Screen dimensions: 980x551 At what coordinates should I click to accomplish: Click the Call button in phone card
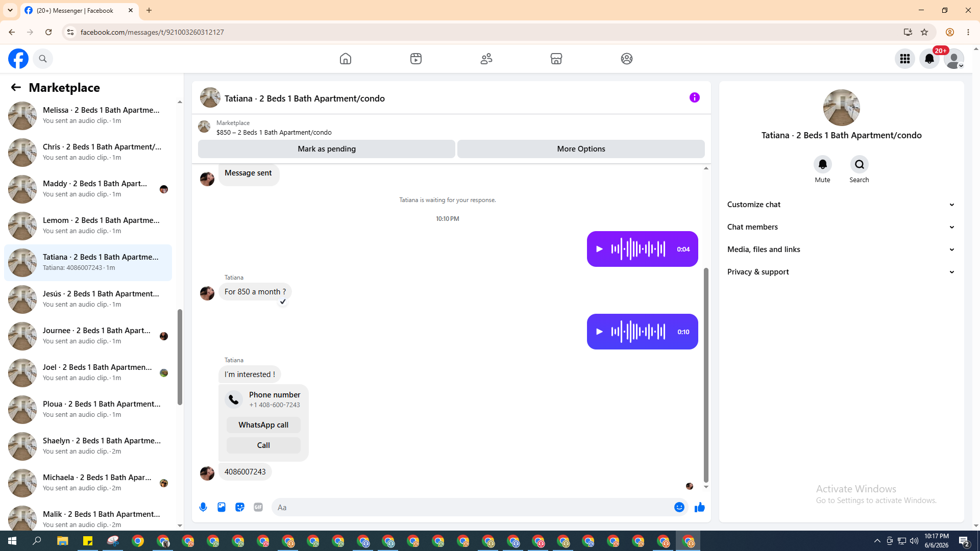pos(263,445)
